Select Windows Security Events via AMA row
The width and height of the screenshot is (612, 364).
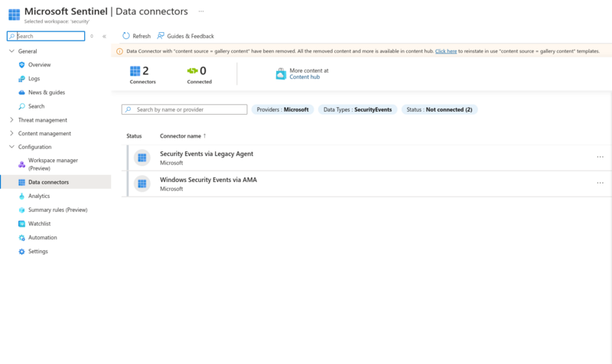coord(367,184)
